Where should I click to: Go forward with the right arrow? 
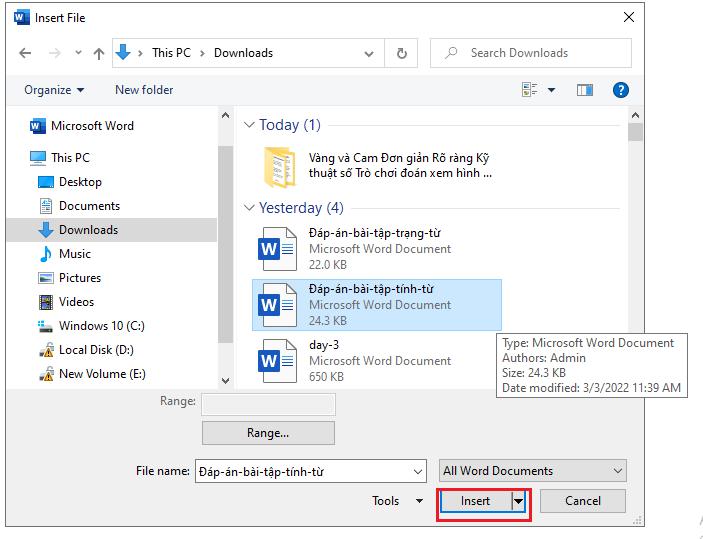coord(54,53)
